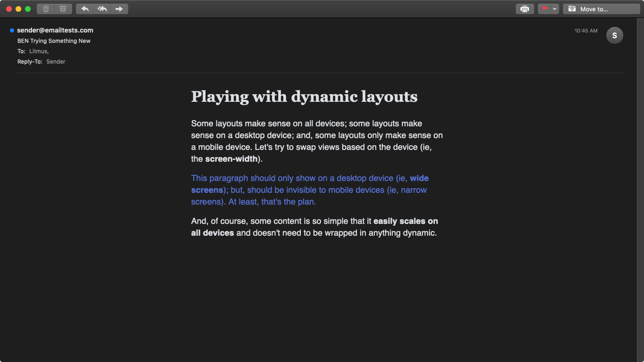Click the sender@emailtests.com address

[x=55, y=30]
